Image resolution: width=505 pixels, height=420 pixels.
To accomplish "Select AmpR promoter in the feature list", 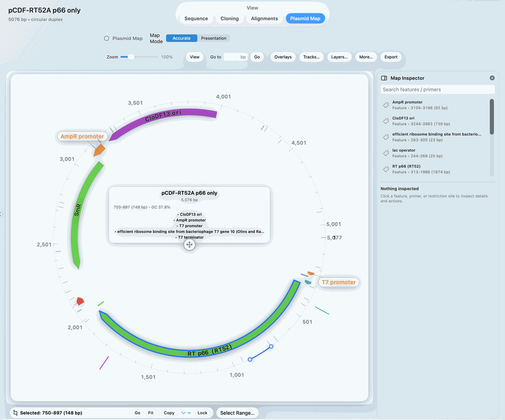I will (434, 105).
